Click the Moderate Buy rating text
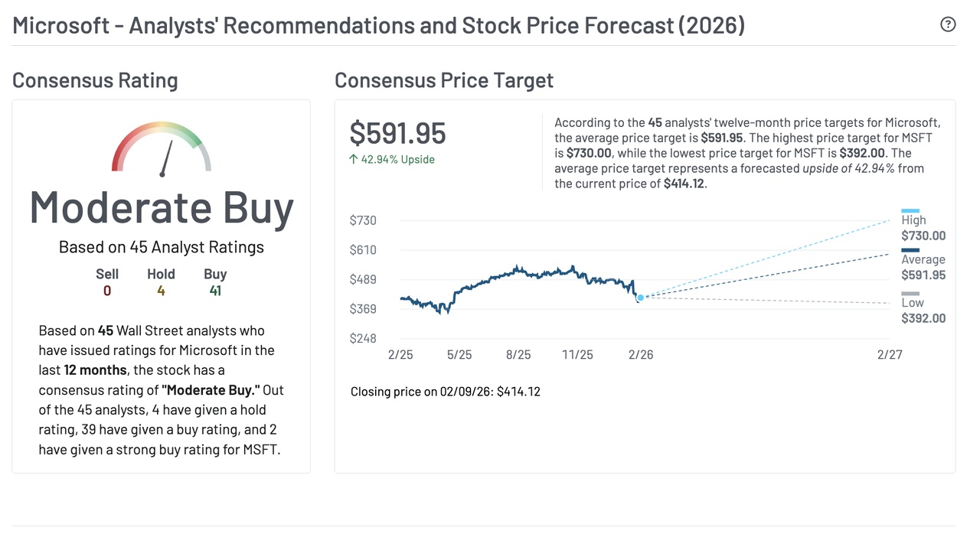Viewport: 980px width, 537px height. pos(162,207)
